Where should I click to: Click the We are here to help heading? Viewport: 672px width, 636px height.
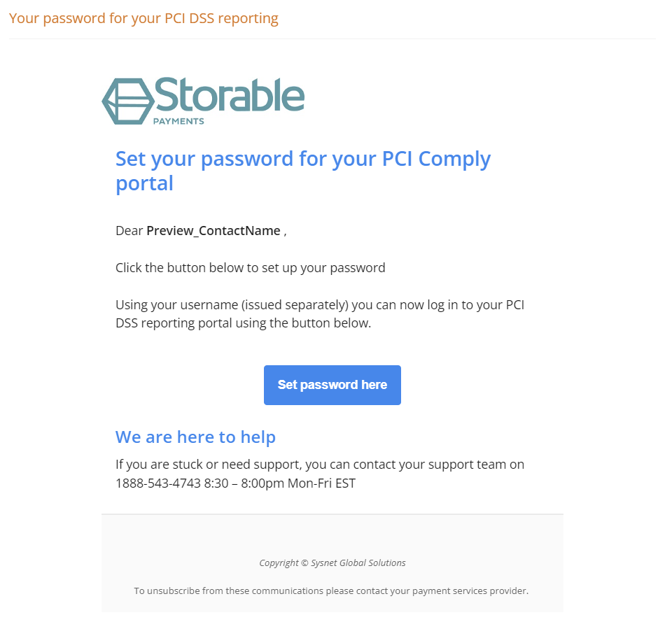[195, 437]
